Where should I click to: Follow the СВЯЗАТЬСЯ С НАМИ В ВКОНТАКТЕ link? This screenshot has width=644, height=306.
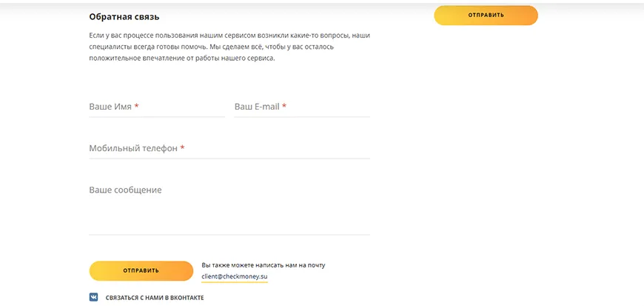(155, 298)
